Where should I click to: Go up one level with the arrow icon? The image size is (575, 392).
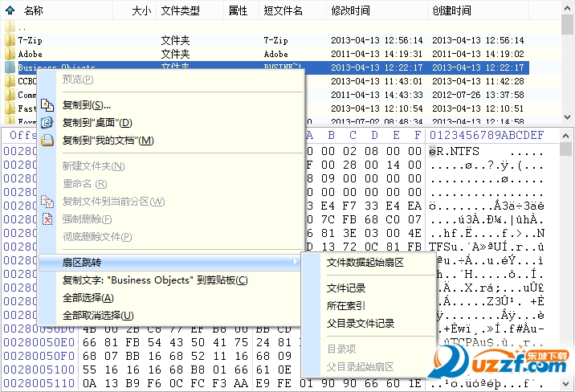10,10
